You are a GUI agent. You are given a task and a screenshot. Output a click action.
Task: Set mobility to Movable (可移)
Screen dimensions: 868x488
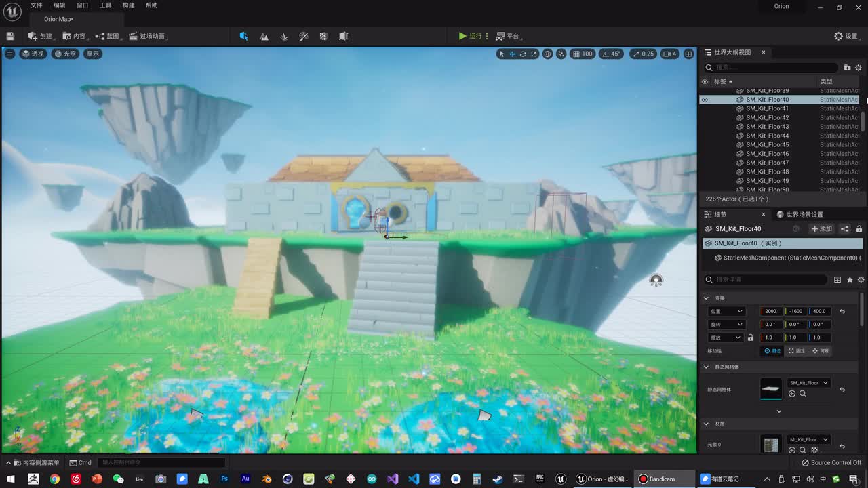[821, 351]
